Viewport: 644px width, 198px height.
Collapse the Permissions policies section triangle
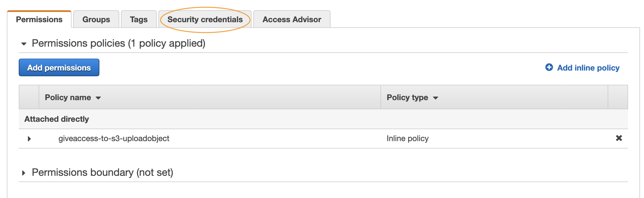coord(24,44)
